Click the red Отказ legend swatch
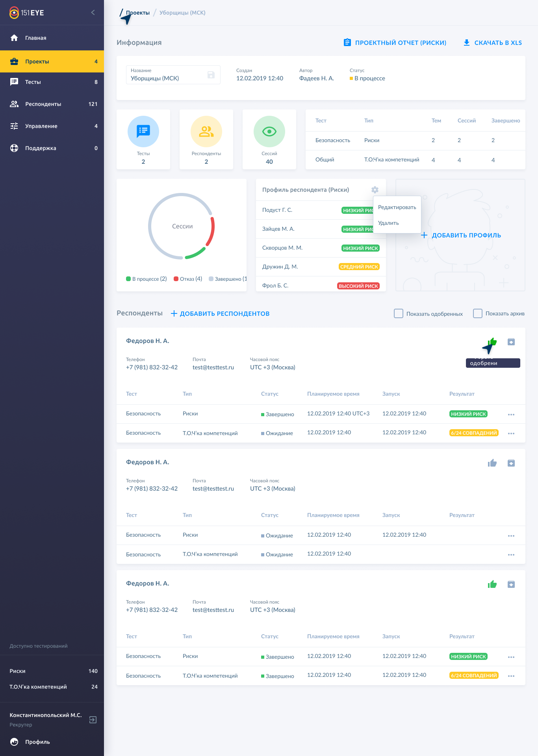The image size is (538, 756). [x=176, y=279]
